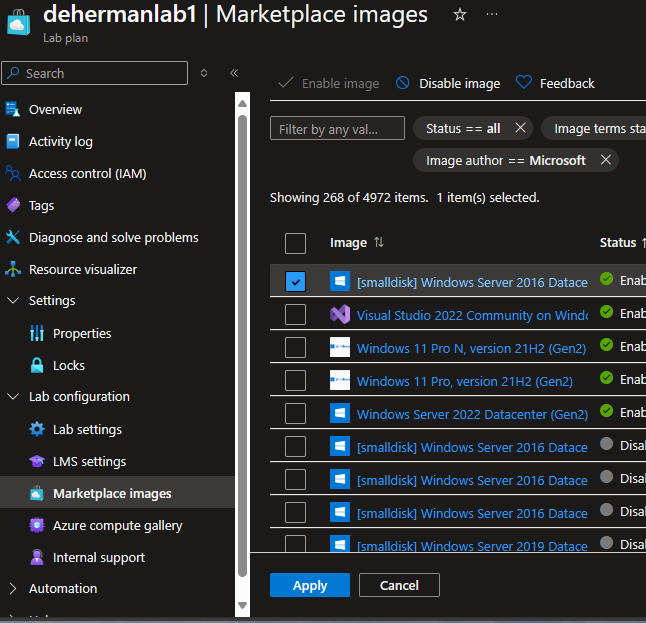646x623 pixels.
Task: Toggle the select-all images checkbox
Action: coord(295,243)
